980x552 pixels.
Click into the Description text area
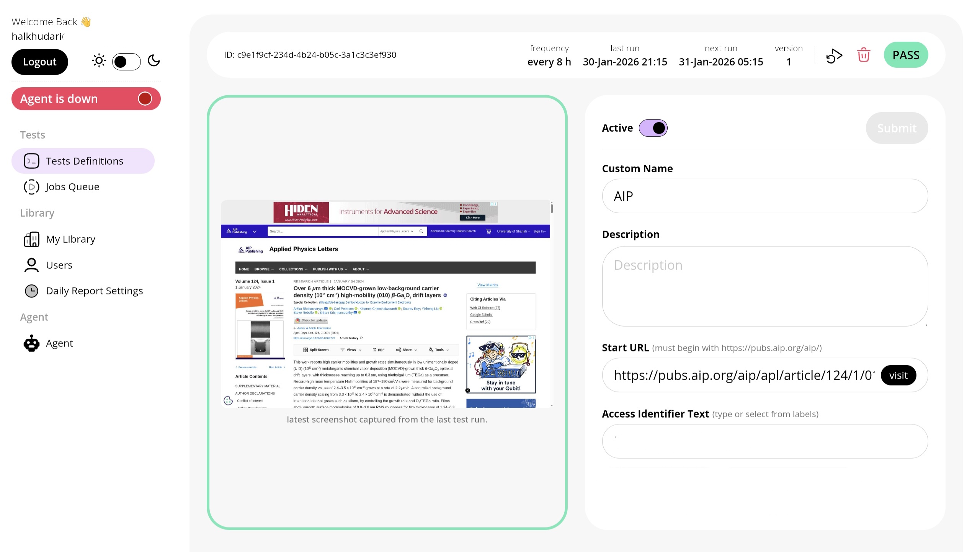(x=764, y=286)
